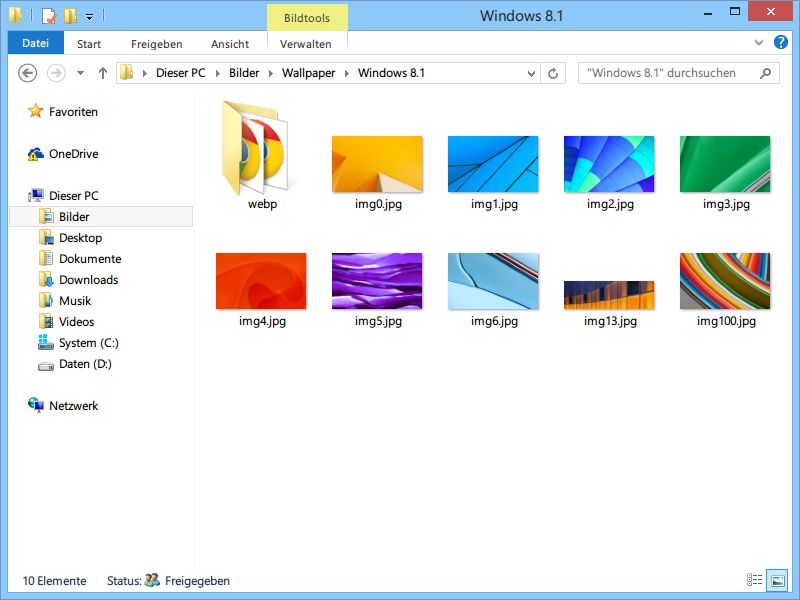Select the img1.jpg thumbnail
This screenshot has width=800, height=600.
(x=493, y=164)
